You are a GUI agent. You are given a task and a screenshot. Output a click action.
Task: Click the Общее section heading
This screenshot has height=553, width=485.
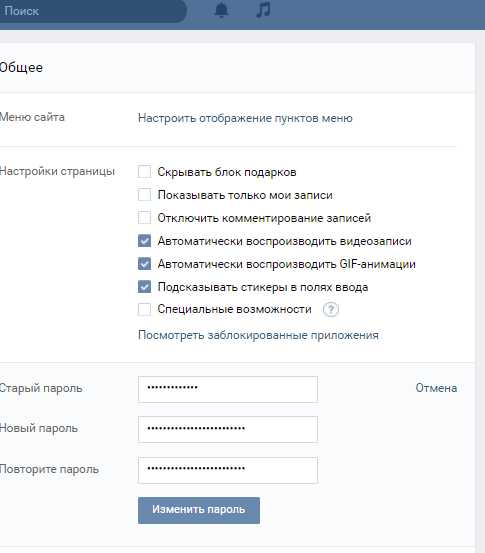tap(21, 67)
